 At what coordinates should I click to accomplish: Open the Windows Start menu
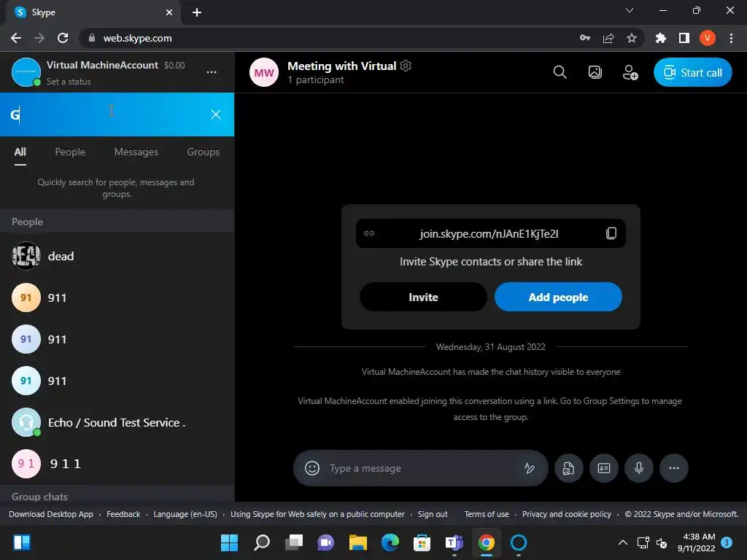(x=229, y=542)
